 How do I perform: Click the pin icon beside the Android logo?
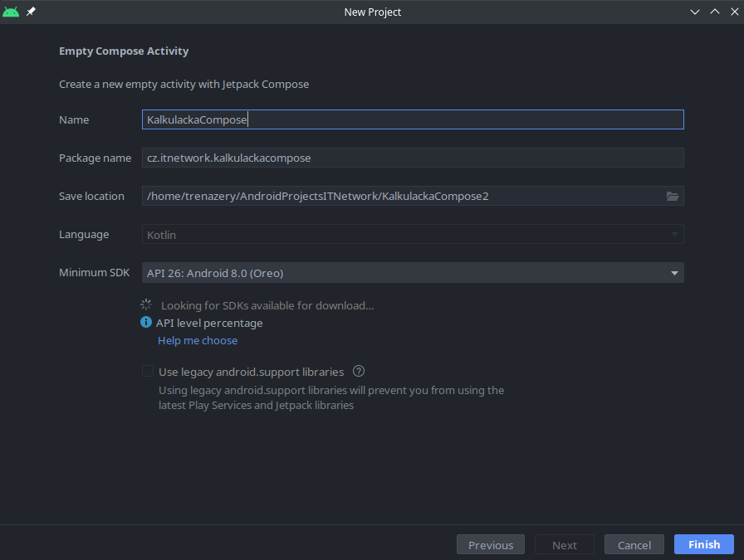(32, 12)
